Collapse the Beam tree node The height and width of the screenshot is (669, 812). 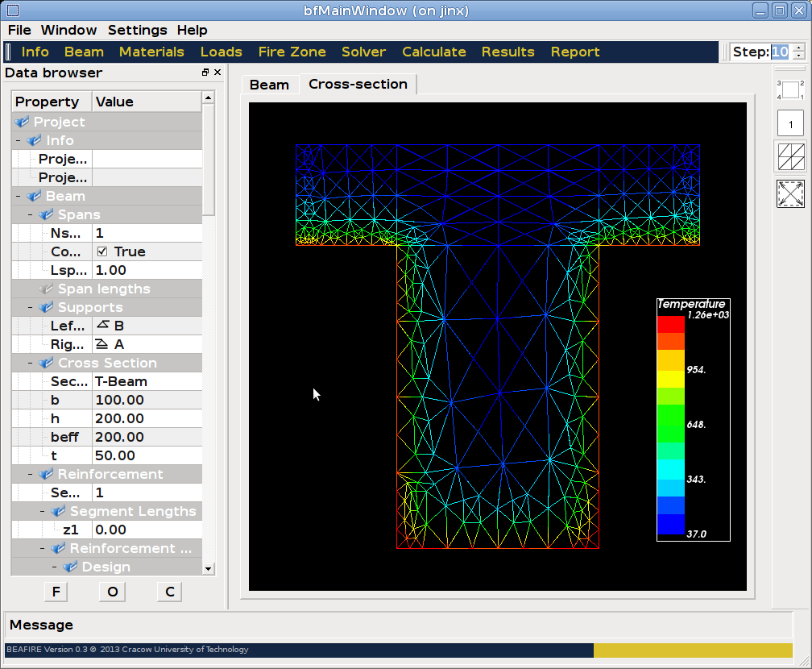(x=18, y=196)
